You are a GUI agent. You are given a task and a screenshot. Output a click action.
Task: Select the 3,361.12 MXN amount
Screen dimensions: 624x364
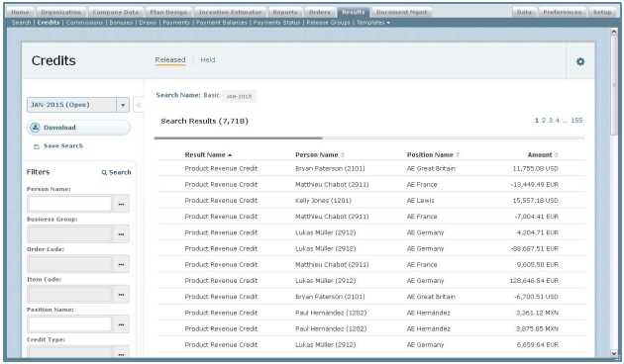coord(537,313)
